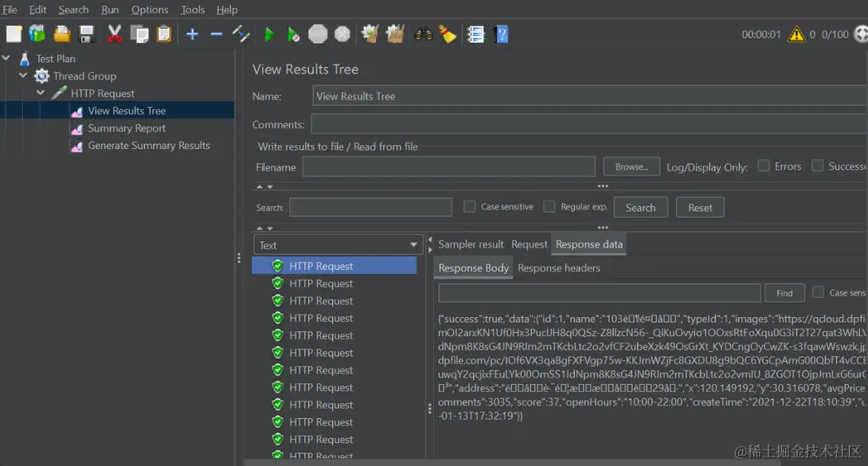
Task: Toggle the Regular exp. checkbox
Action: (549, 206)
